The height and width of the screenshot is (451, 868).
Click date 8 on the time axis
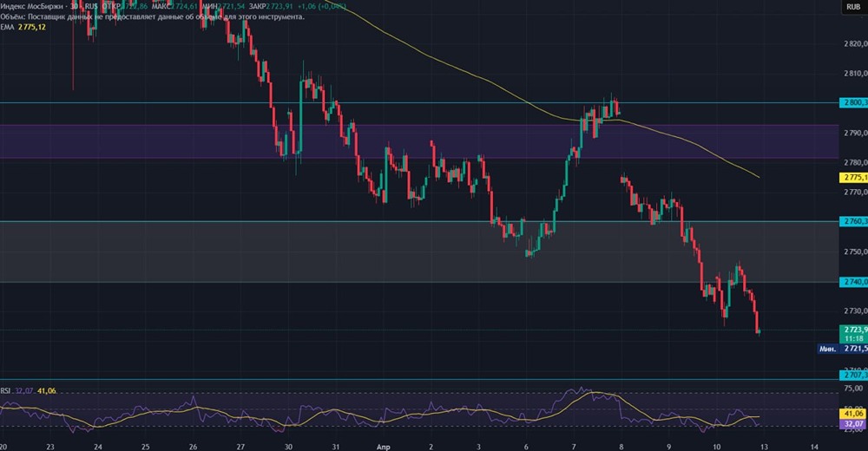click(621, 447)
